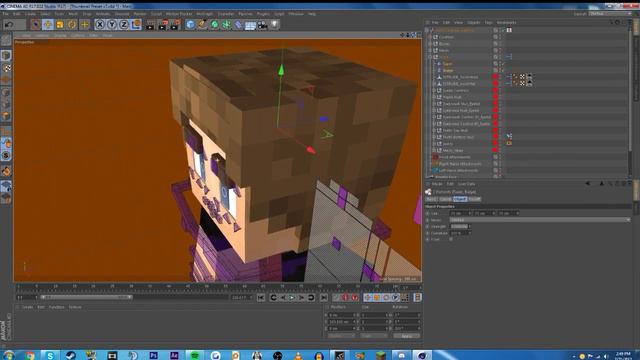Viewport: 640px width, 360px height.
Task: Click the timeline preview range slider bar
Action: (x=86, y=297)
